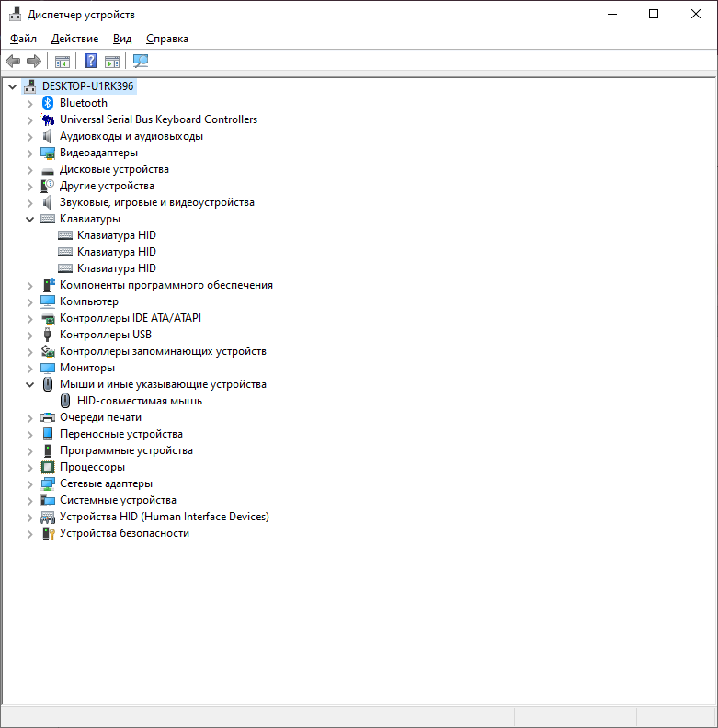Screen dimensions: 718x728
Task: Click the Устройства безопасности key icon
Action: click(49, 533)
